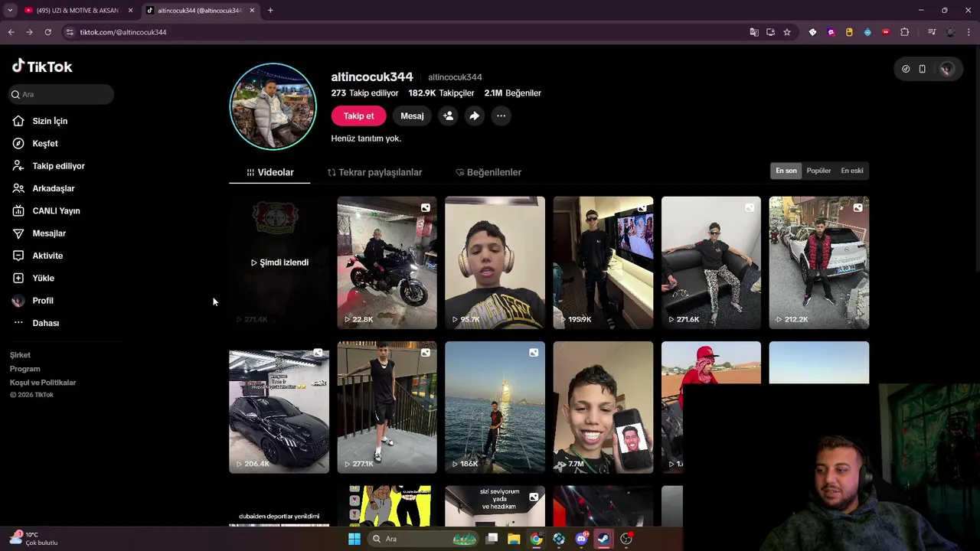980x551 pixels.
Task: Click the install app icon in address bar
Action: coord(770,32)
